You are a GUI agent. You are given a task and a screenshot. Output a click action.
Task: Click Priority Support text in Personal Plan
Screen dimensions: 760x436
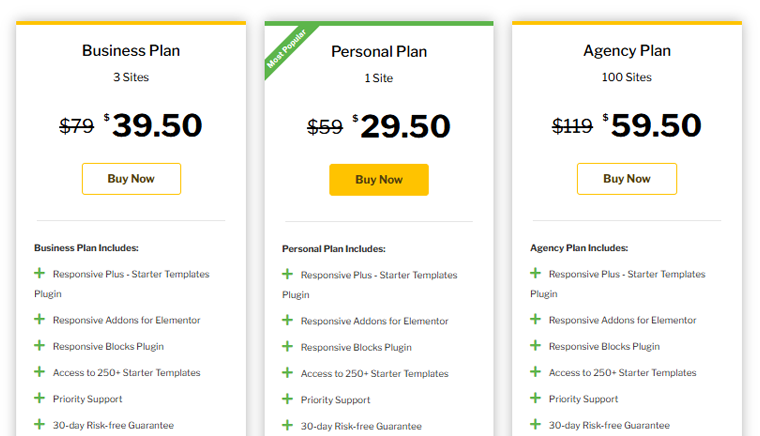coord(335,400)
